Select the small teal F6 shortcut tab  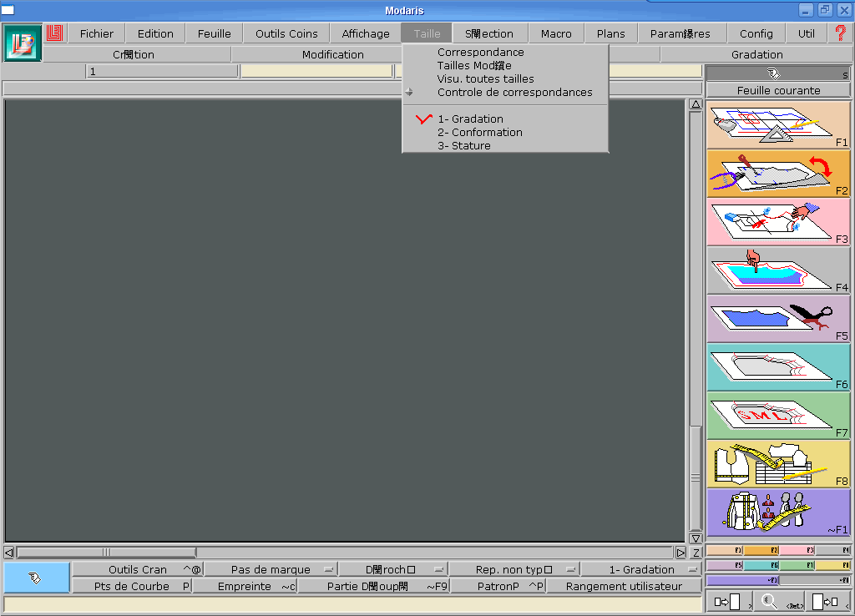tap(761, 565)
